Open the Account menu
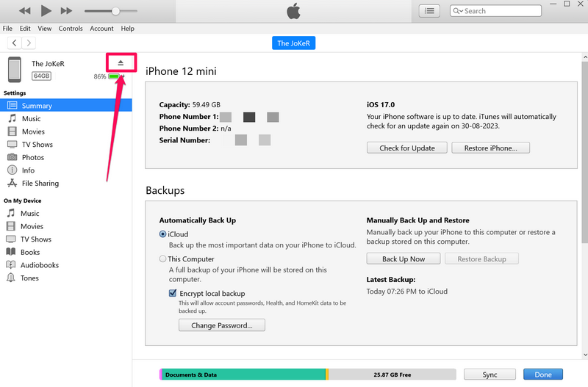 [x=101, y=29]
